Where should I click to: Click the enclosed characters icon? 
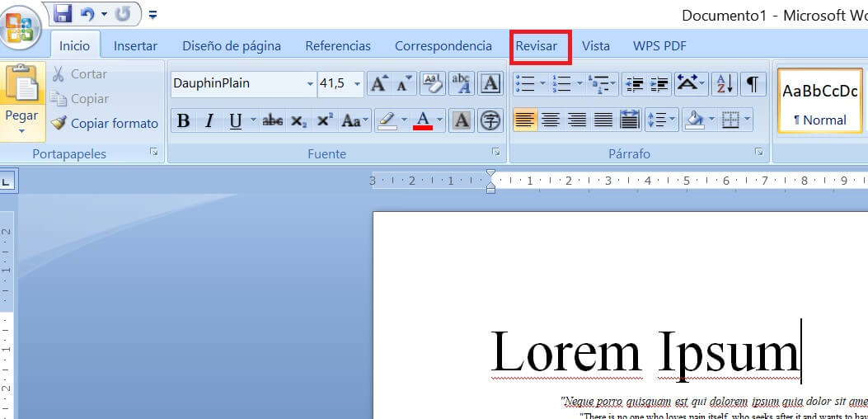(x=490, y=120)
